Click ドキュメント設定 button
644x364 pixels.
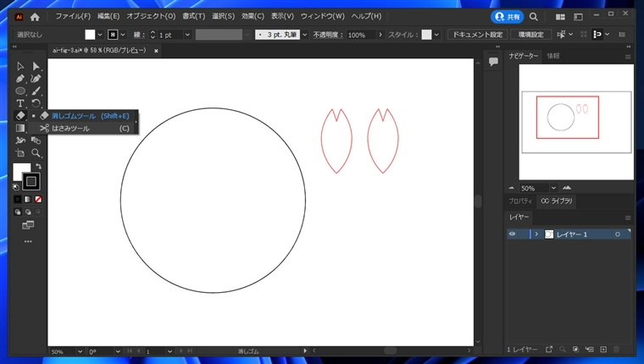click(478, 35)
